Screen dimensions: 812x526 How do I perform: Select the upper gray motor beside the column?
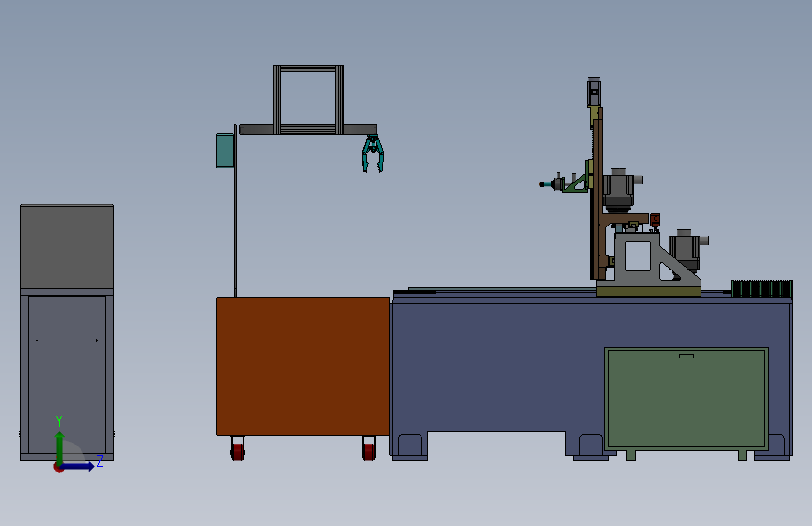click(x=620, y=190)
